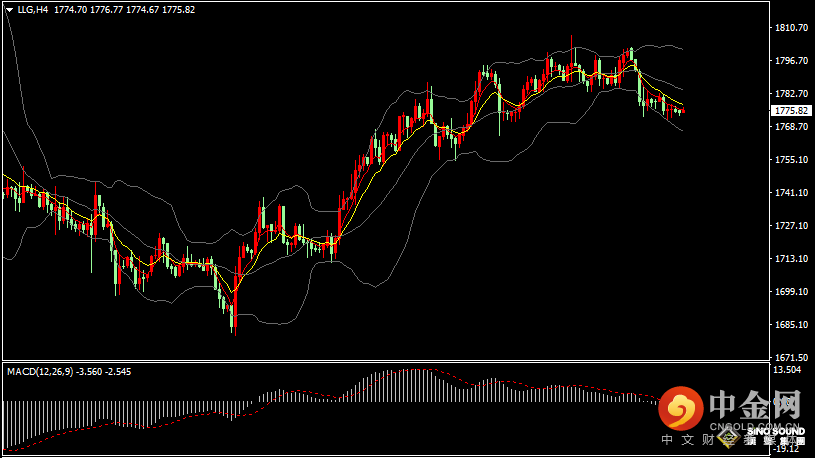Click the 1727.10 price axis label
The height and width of the screenshot is (458, 815).
[791, 226]
